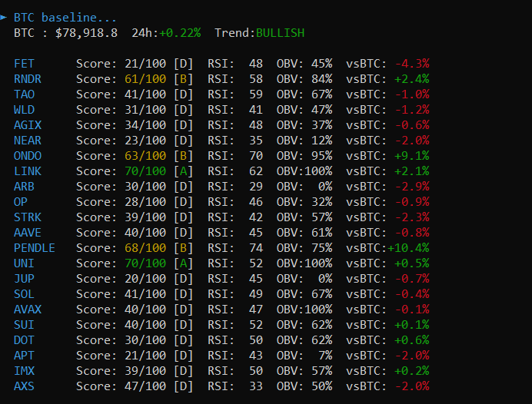Screen dimensions: 532x404
Task: Select APT's OBV 7% value
Action: point(325,356)
